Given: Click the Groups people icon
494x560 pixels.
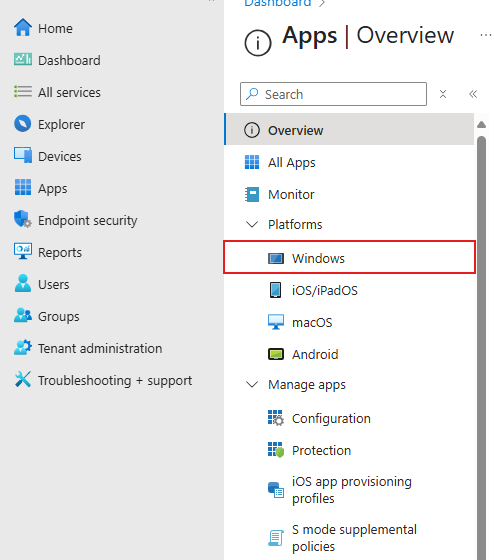Looking at the screenshot, I should coord(23,315).
